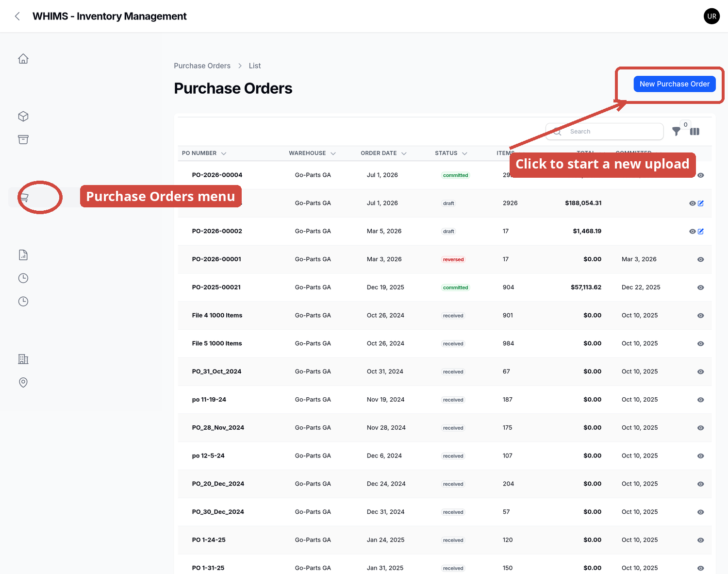Open the location pin icon in sidebar
Screen dimensions: 728x574
[x=23, y=383]
